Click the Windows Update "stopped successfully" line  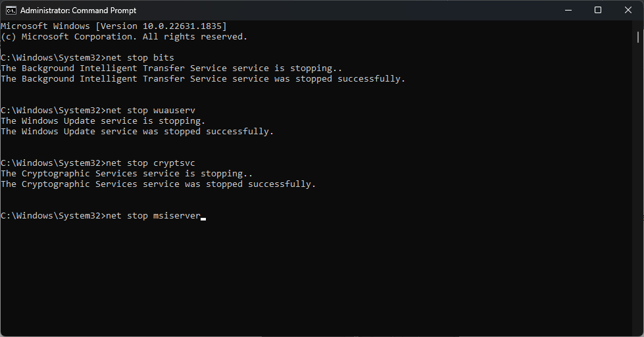click(x=137, y=132)
